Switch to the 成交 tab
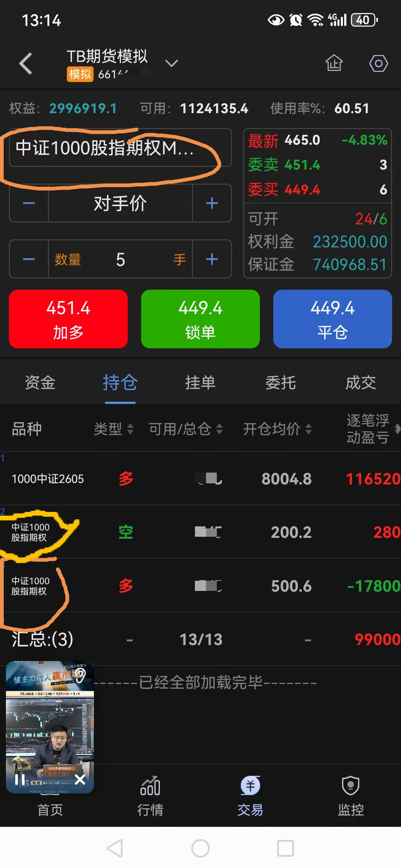The width and height of the screenshot is (401, 868). (361, 383)
